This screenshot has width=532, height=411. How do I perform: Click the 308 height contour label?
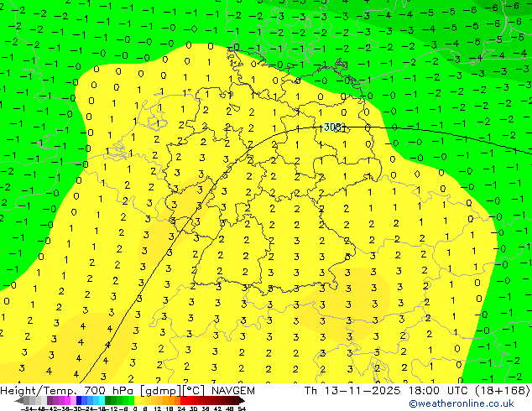click(332, 127)
